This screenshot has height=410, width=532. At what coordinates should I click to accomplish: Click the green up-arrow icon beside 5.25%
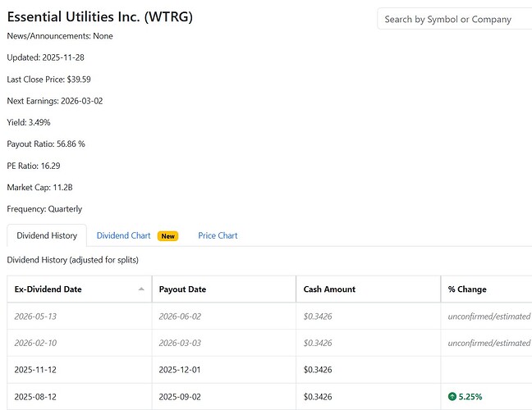point(453,397)
